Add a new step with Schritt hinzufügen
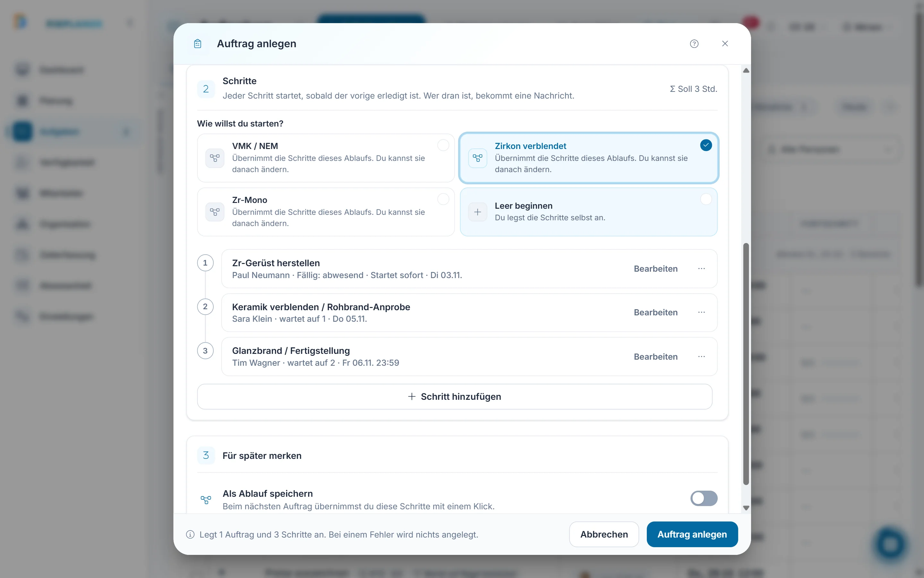Image resolution: width=924 pixels, height=578 pixels. pyautogui.click(x=454, y=397)
